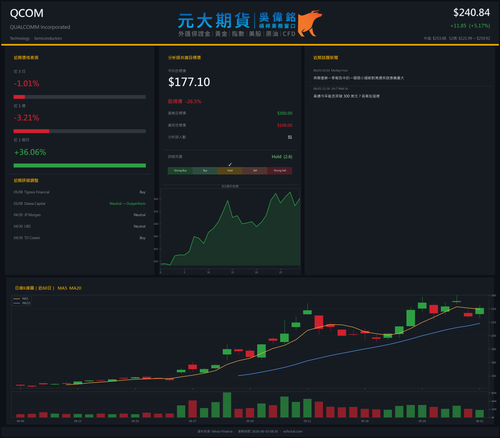The height and width of the screenshot is (438, 500).
Task: Click the orange bull logo icon
Action: pos(310,23)
